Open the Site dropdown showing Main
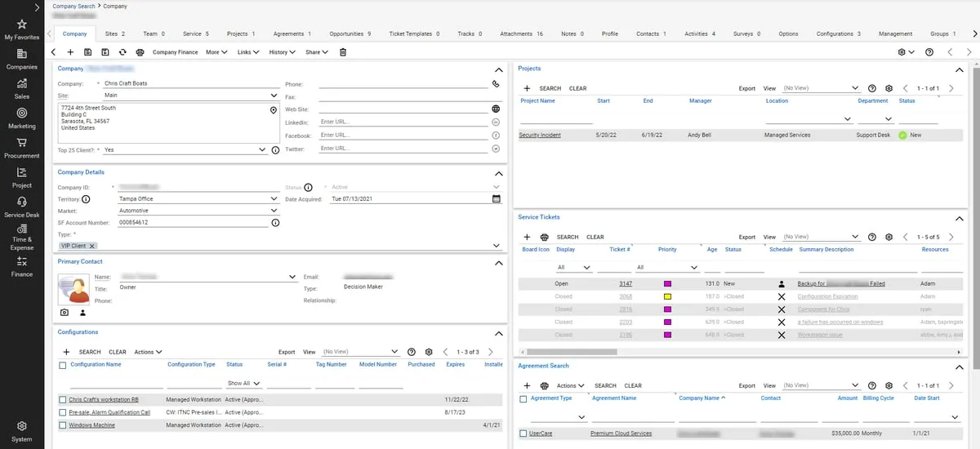Viewport: 980px width, 449px height. pos(192,96)
